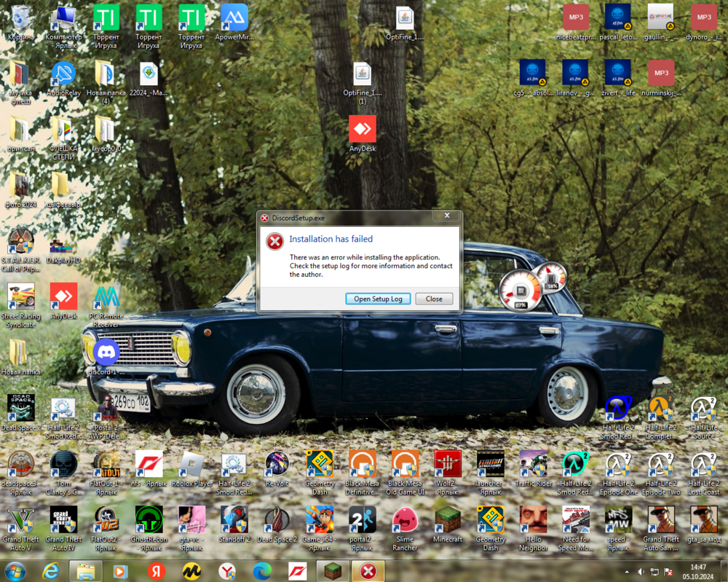Select the discord 1 installer icon
The width and height of the screenshot is (728, 582).
click(106, 357)
